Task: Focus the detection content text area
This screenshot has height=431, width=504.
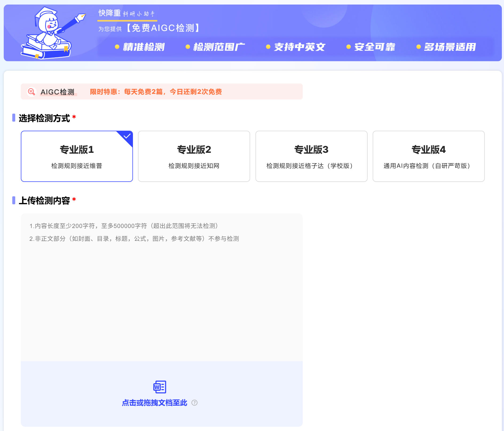Action: pos(162,287)
